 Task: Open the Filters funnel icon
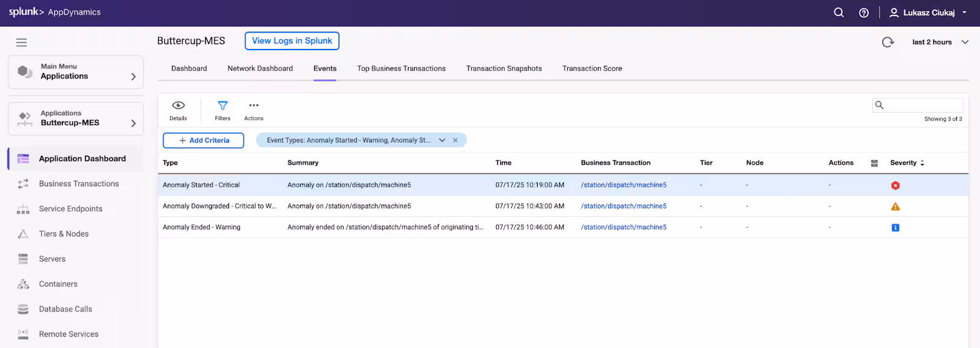click(222, 105)
